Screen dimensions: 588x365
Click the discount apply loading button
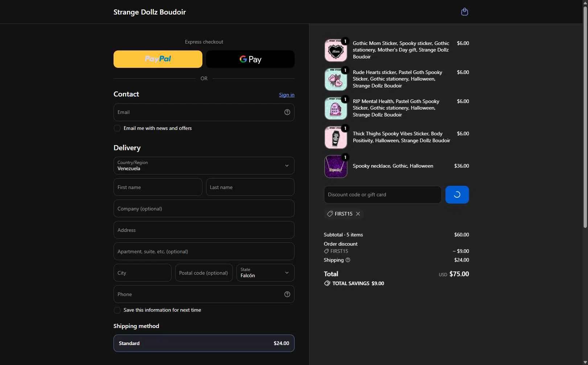pyautogui.click(x=457, y=195)
